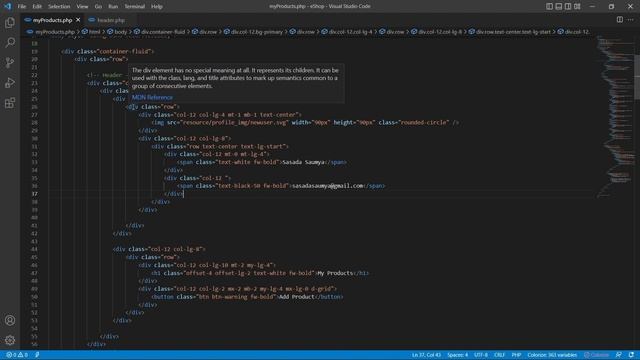Viewport: 640px width, 360px height.
Task: Click line number 27 in gutter
Action: coord(34,115)
